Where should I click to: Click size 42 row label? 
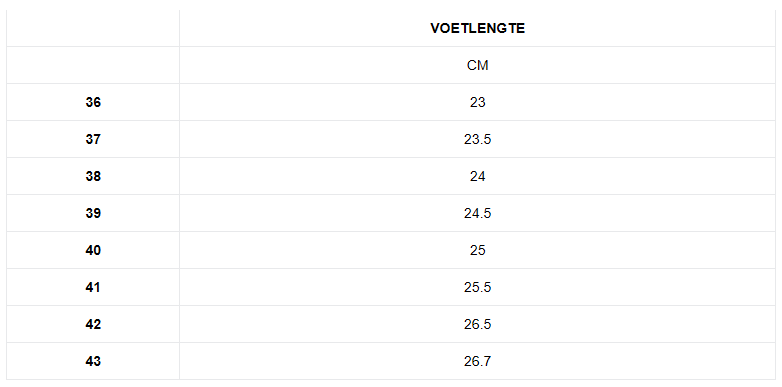point(93,324)
